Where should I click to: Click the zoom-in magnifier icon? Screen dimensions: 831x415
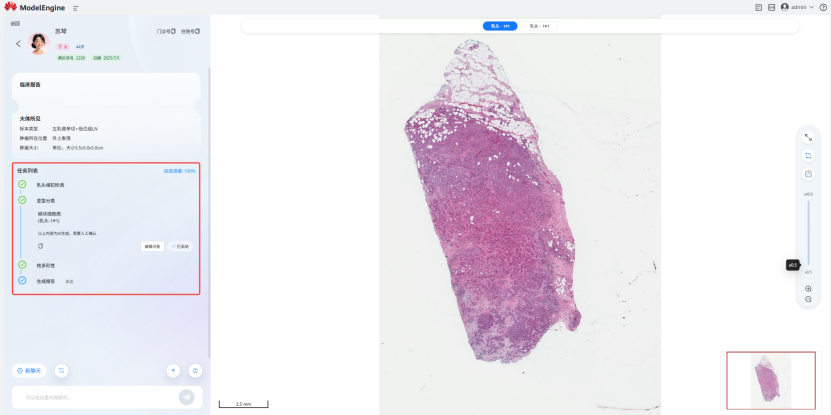(x=808, y=289)
